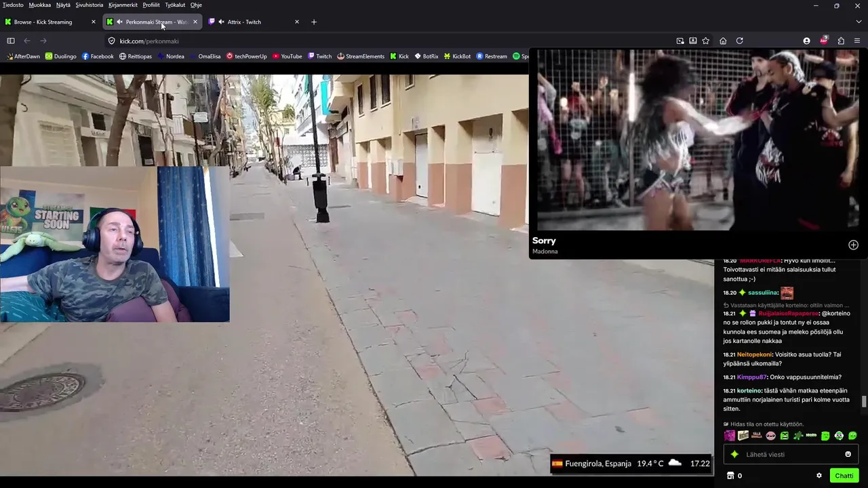Open the Twitch bookmark
Image resolution: width=868 pixels, height=488 pixels.
point(320,56)
